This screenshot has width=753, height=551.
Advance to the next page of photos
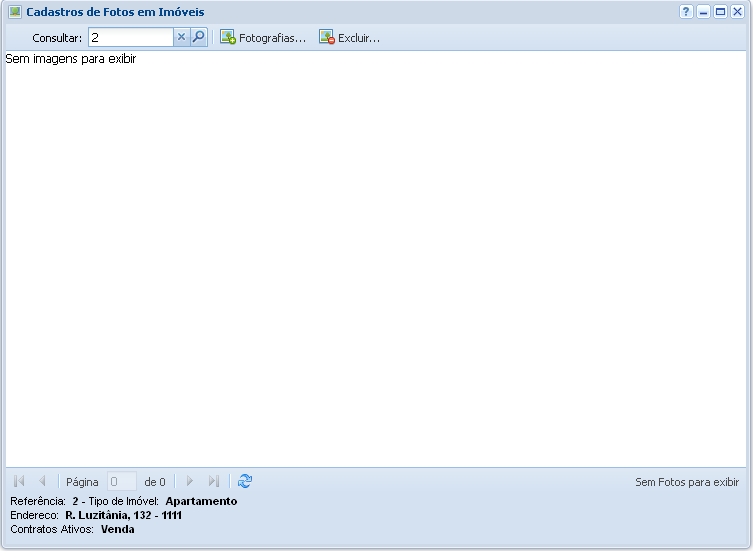tap(190, 481)
